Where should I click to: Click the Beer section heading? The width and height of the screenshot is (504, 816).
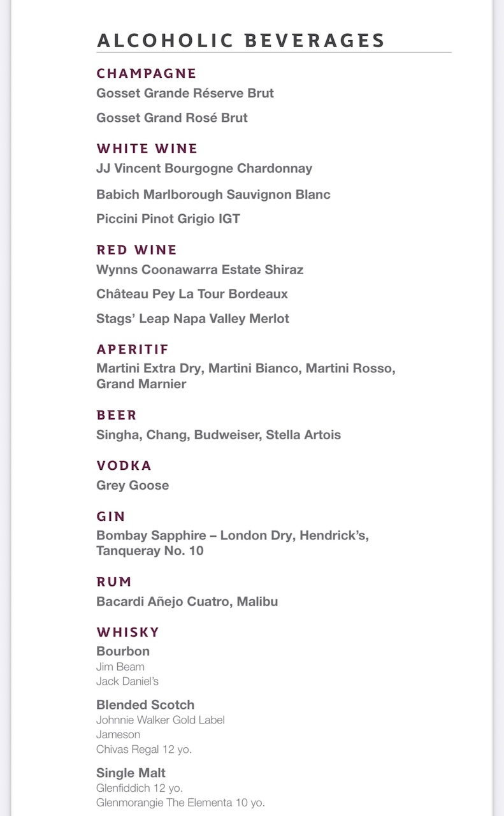pos(117,415)
